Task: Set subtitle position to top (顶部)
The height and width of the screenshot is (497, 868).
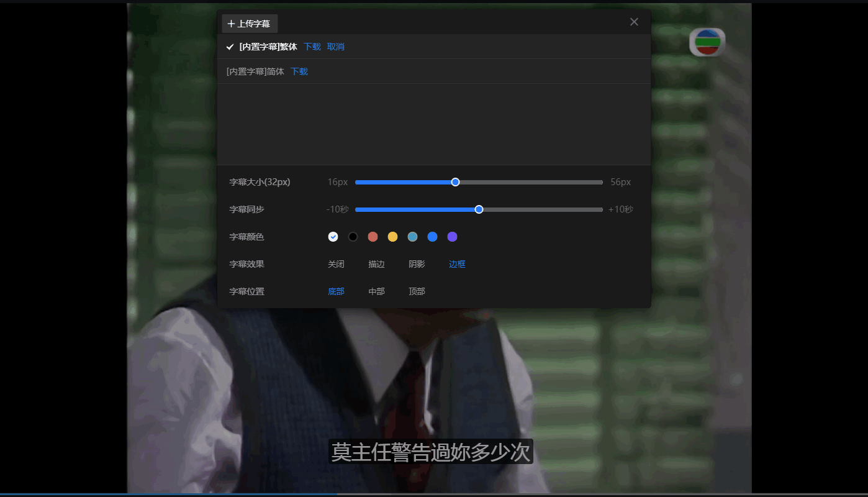Action: (x=417, y=291)
